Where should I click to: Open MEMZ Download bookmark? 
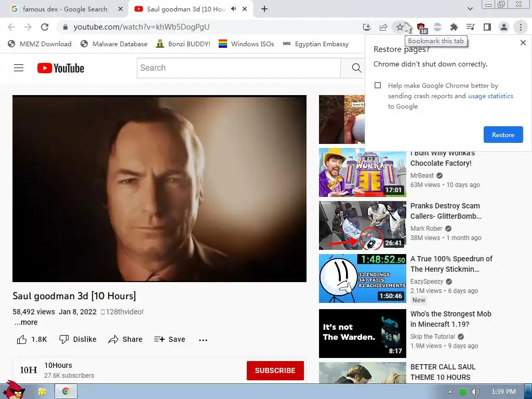[x=39, y=44]
